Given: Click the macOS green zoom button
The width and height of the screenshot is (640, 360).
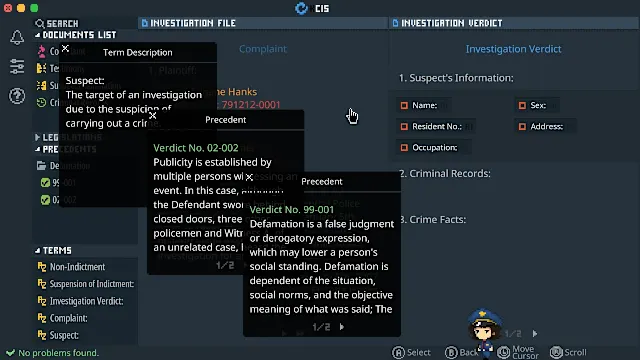Looking at the screenshot, I should pos(34,8).
